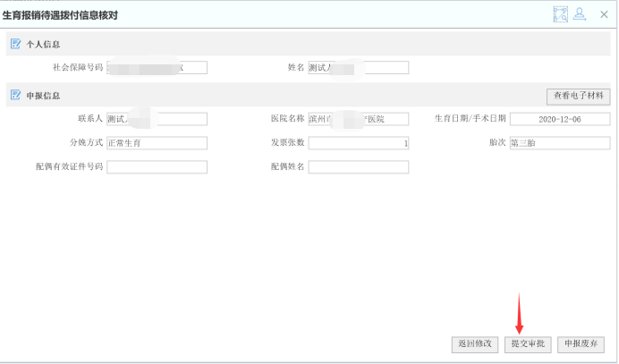Focus the 医院名称 field
The width and height of the screenshot is (619, 364).
tap(358, 119)
